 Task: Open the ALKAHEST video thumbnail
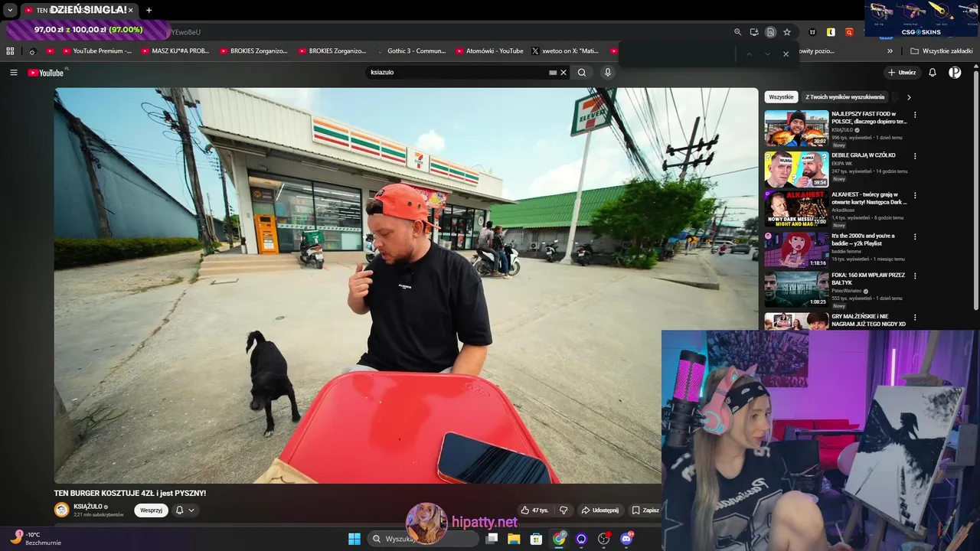point(796,210)
